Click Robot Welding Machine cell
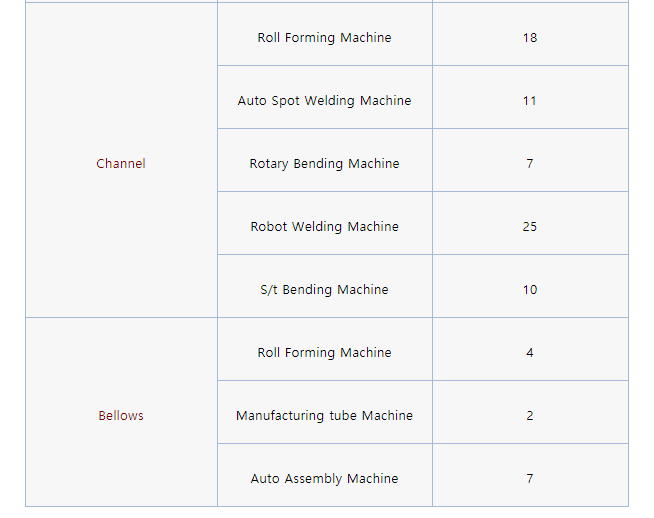Viewport: 654px width, 518px height. click(324, 223)
